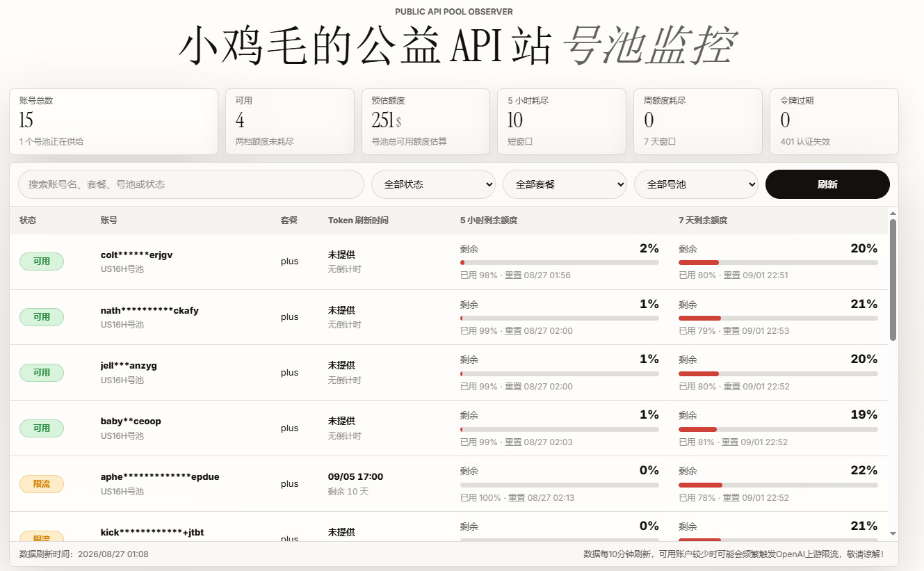
Task: Click the scrollbar up arrow of the table
Action: tap(893, 213)
